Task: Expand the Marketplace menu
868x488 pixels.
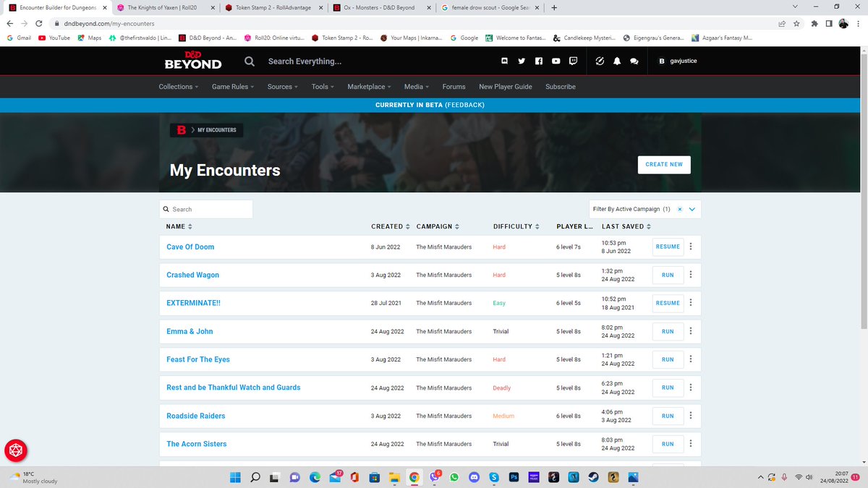Action: [x=369, y=87]
